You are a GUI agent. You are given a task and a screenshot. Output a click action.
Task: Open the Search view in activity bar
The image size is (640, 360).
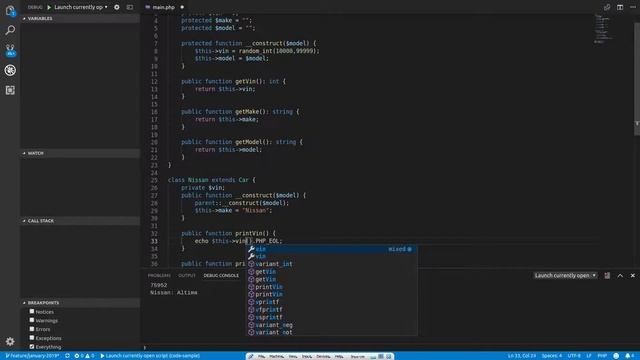pyautogui.click(x=10, y=30)
